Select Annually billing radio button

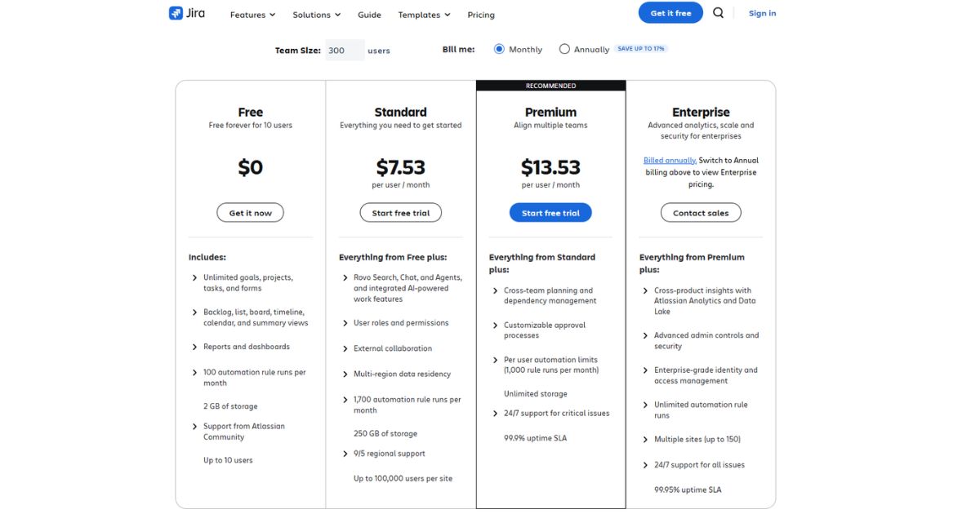[x=564, y=49]
